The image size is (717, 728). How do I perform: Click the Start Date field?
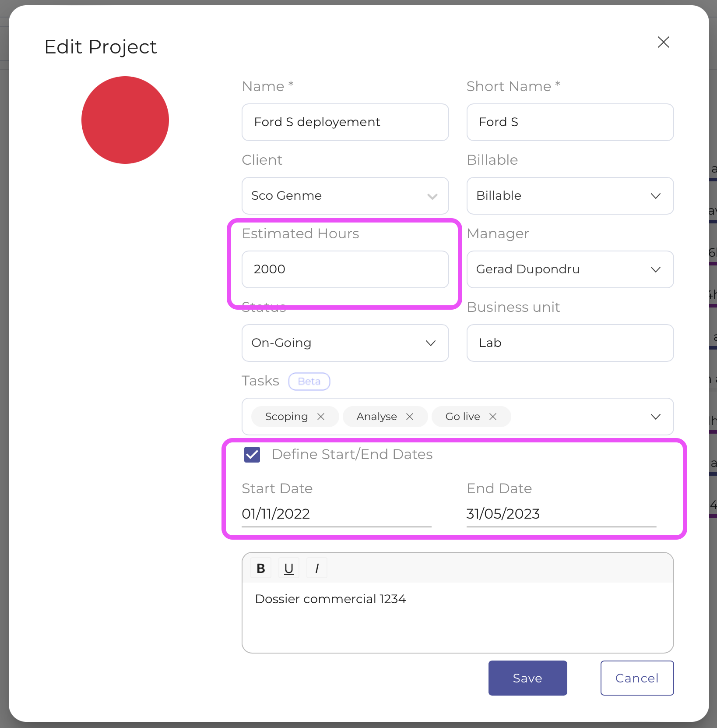pyautogui.click(x=306, y=514)
